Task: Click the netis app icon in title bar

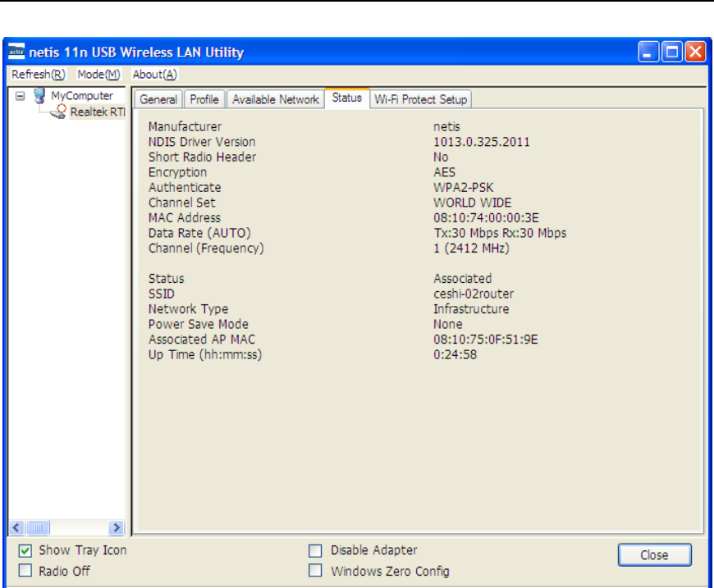Action: [16, 52]
